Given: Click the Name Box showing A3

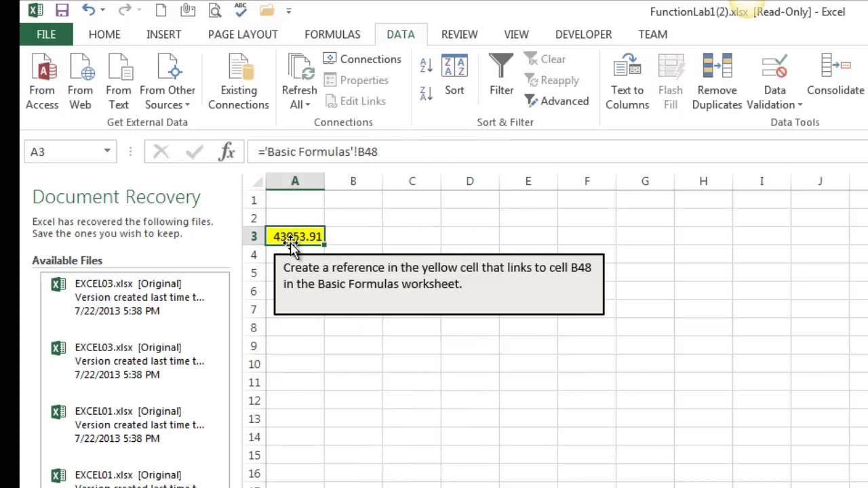Looking at the screenshot, I should pyautogui.click(x=61, y=152).
